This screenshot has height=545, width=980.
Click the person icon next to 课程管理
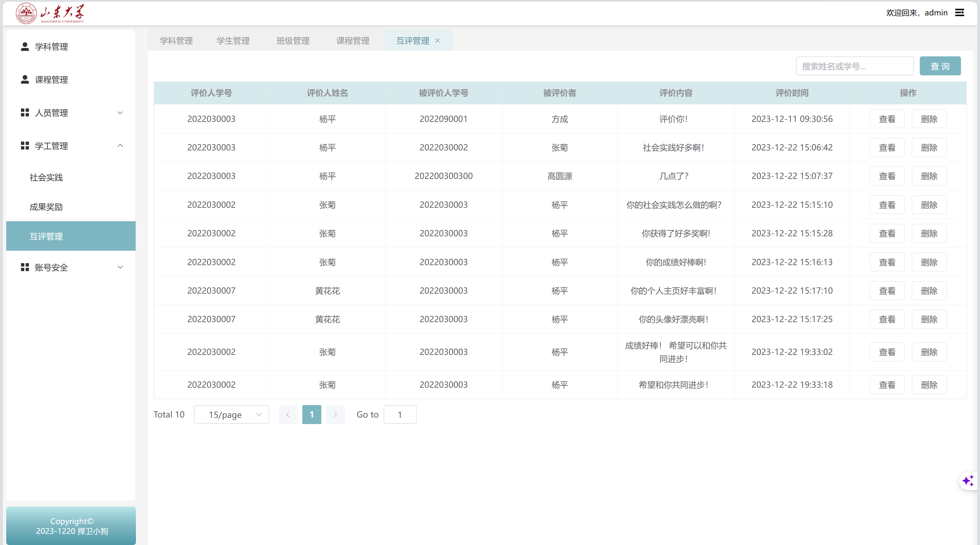tap(25, 80)
